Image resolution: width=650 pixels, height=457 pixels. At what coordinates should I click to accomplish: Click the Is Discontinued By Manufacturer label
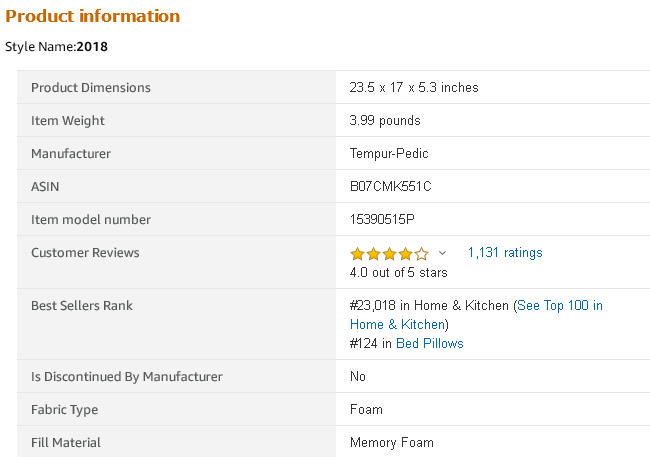click(126, 377)
